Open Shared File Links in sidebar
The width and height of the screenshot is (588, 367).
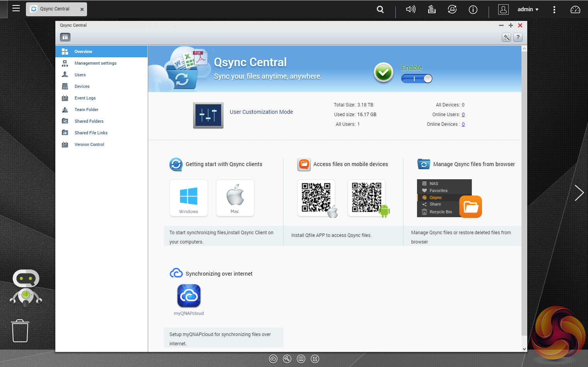(101, 133)
